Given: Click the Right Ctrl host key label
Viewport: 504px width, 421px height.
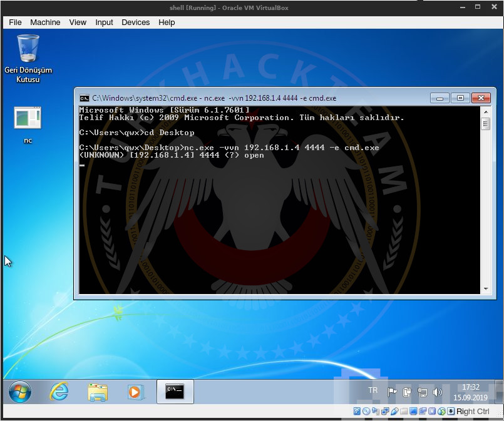Looking at the screenshot, I should coord(473,412).
